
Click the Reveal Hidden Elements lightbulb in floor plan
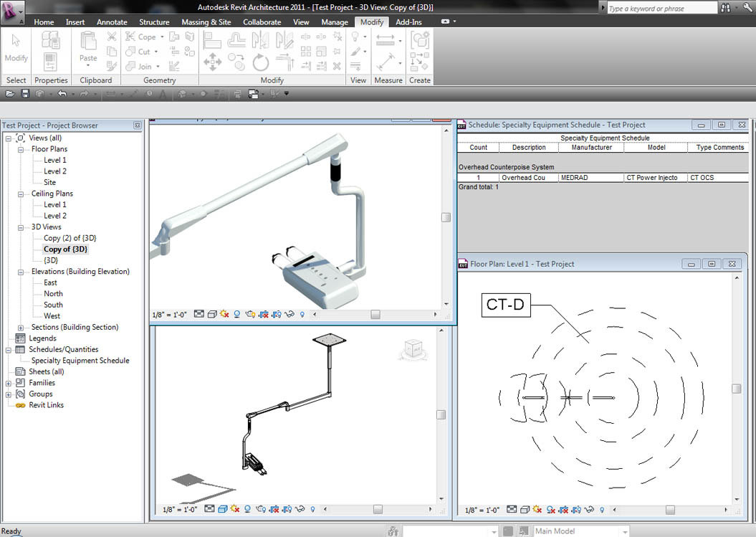coord(601,510)
